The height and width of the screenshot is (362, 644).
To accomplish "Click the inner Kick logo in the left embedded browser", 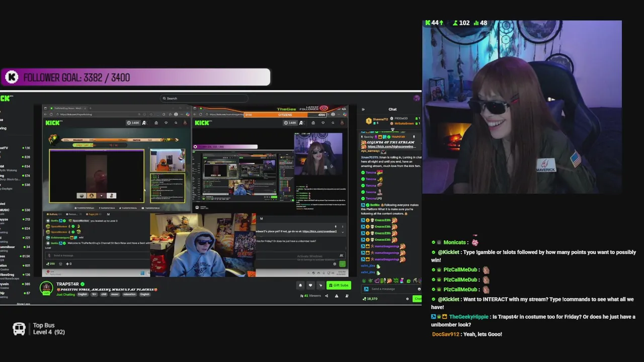I will point(53,123).
